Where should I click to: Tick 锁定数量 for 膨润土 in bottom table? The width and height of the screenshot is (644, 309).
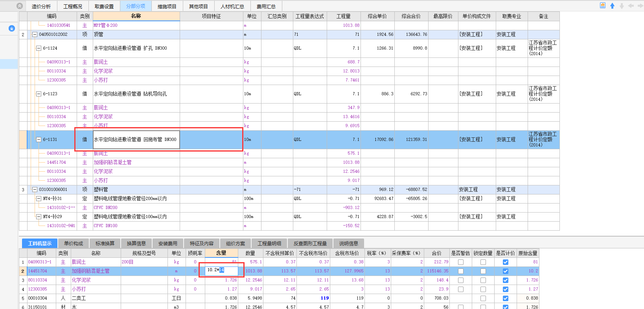pos(483,262)
